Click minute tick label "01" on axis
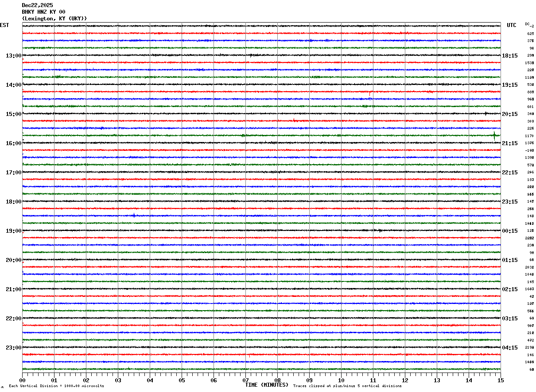The image size is (536, 392). (x=54, y=380)
